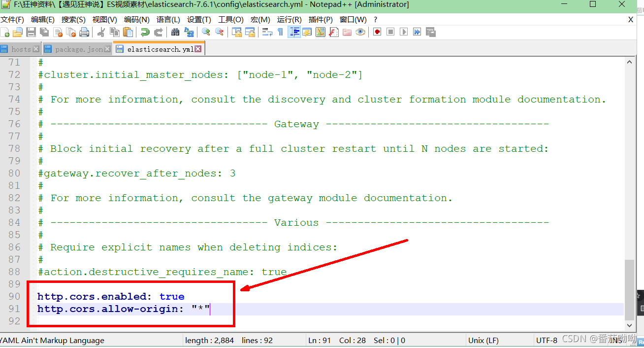Click the Redo arrow icon
Screen dimensions: 644x348
159,33
